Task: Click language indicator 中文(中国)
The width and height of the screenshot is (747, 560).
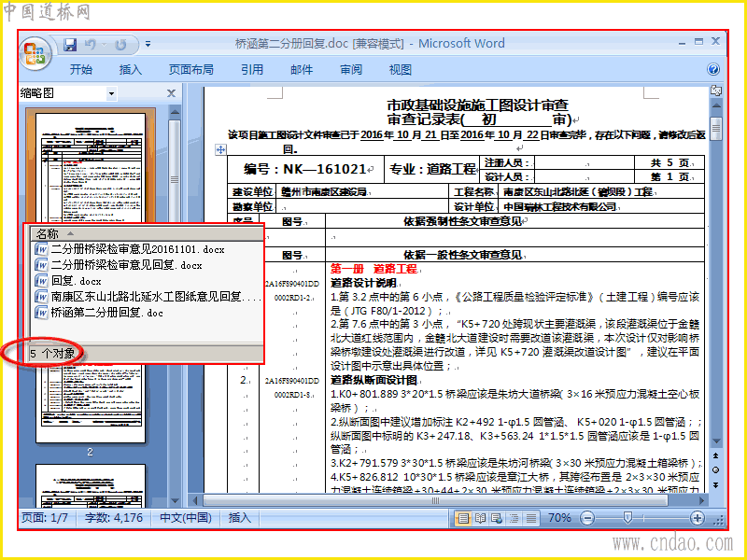Action: [x=185, y=518]
